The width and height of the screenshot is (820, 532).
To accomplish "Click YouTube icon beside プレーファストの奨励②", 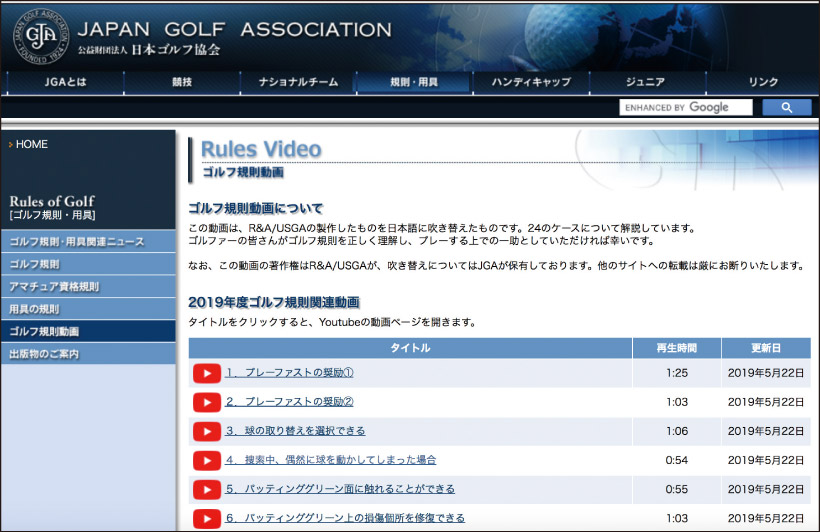I will 206,402.
